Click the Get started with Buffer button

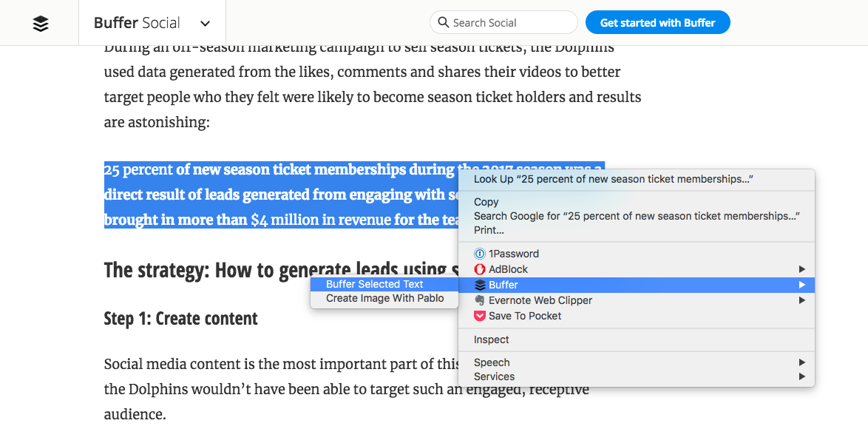(x=657, y=22)
